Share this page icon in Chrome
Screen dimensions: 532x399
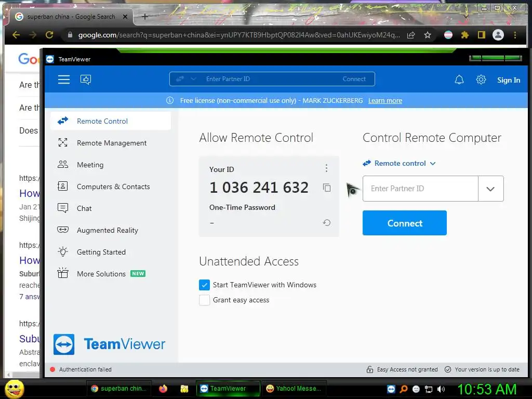pyautogui.click(x=411, y=35)
